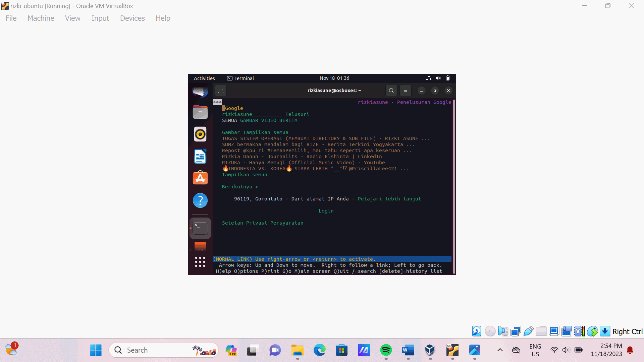Open Ubuntu Software store icon
Viewport: 644px width, 362px height.
tap(200, 178)
